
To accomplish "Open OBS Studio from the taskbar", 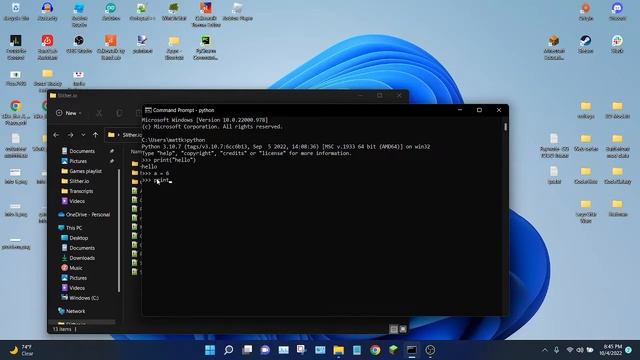I will (430, 350).
